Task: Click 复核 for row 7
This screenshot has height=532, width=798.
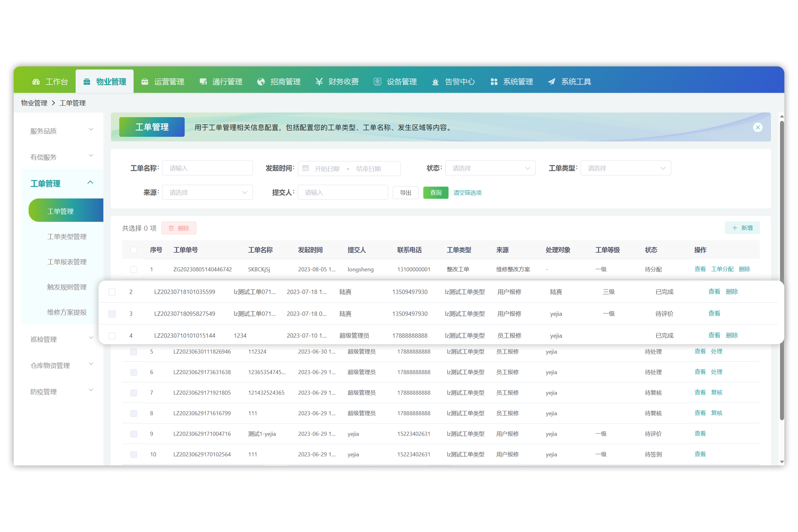Action: (x=717, y=393)
